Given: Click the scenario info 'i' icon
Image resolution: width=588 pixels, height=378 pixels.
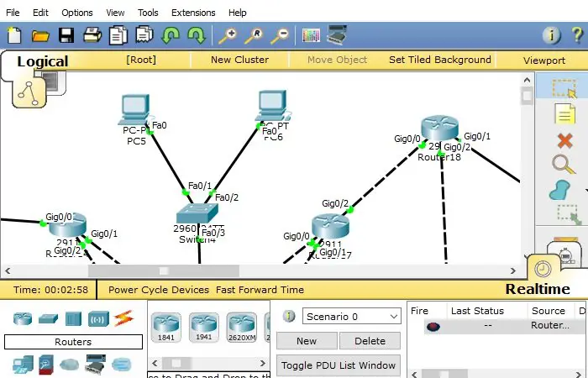Looking at the screenshot, I should (289, 316).
